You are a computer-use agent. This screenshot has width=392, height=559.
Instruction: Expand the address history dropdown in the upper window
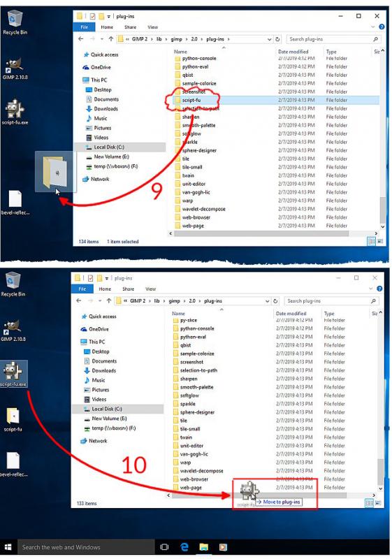coord(270,39)
